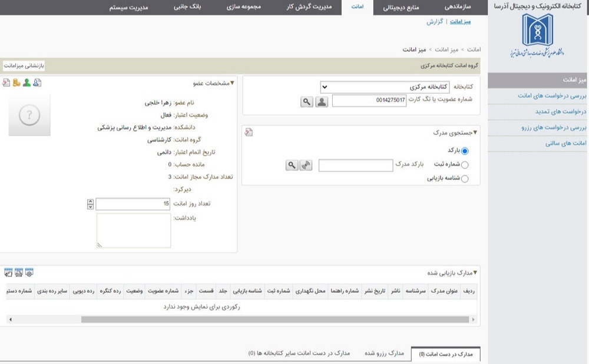
Task: Click the member name زهرا خلجی
Action: (x=158, y=102)
